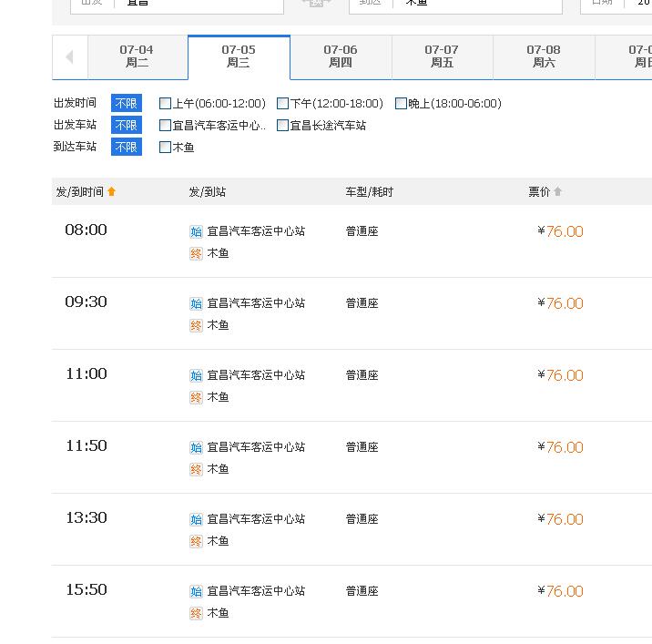Toggle 下午(12:00-18:00) departure time checkbox
This screenshot has height=644, width=652.
(x=283, y=103)
